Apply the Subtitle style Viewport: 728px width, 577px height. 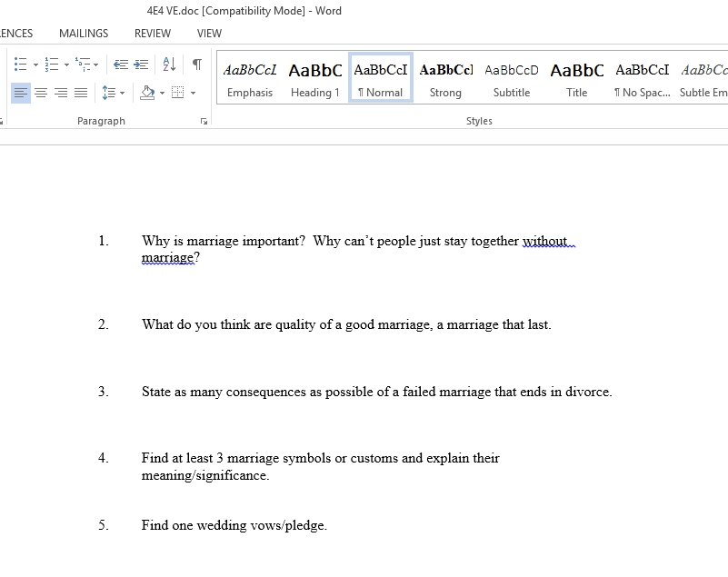pyautogui.click(x=512, y=77)
